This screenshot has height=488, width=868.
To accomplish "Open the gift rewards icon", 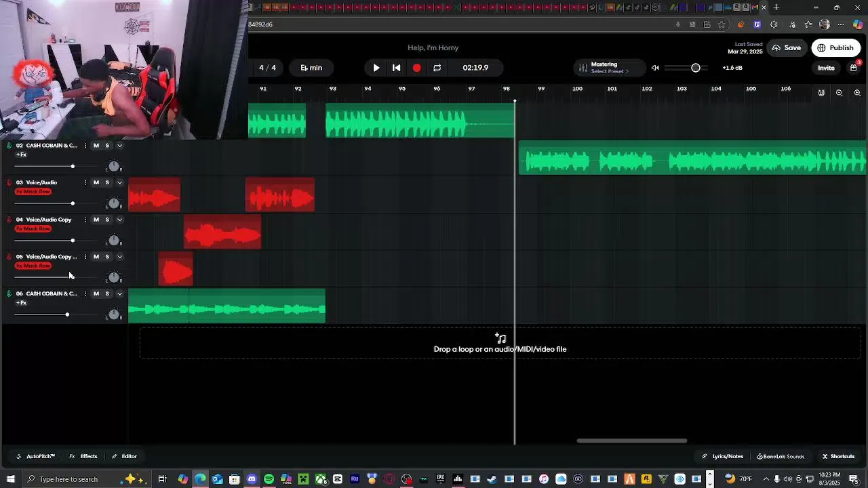I will (854, 68).
